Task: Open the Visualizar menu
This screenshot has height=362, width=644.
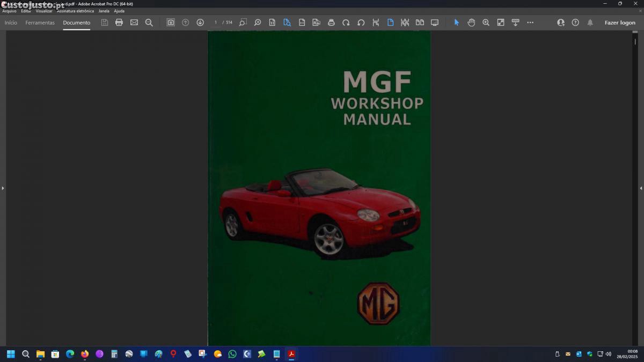Action: (44, 11)
